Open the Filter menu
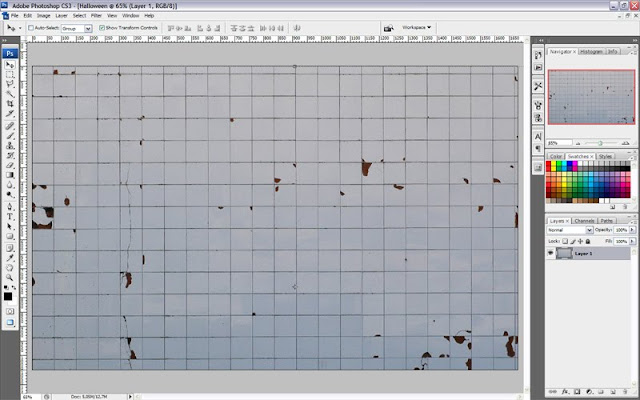Image resolution: width=640 pixels, height=400 pixels. click(x=96, y=16)
